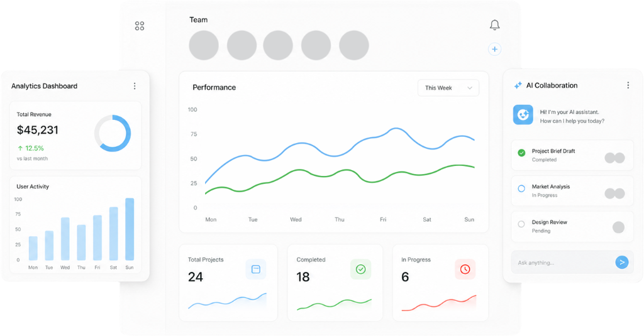Click the Mon bar in User Activity

tap(33, 248)
